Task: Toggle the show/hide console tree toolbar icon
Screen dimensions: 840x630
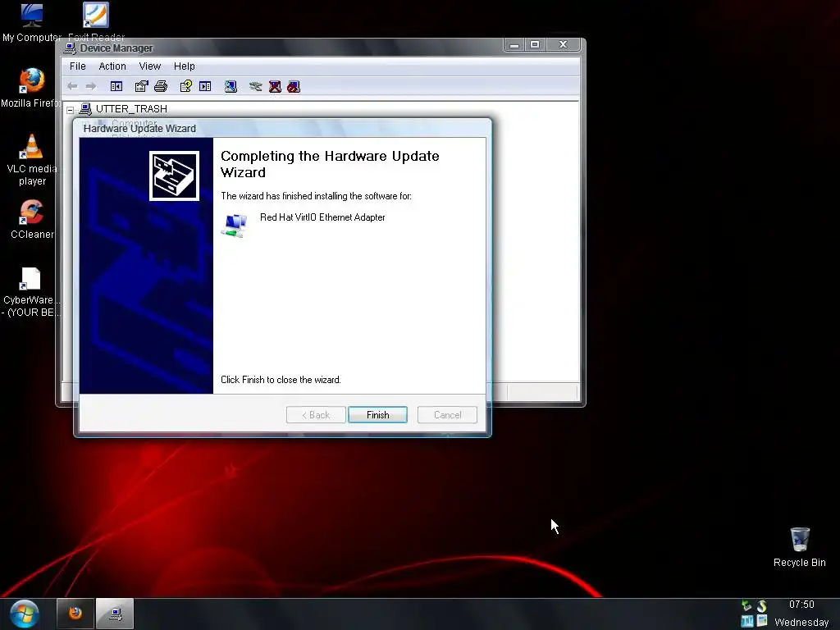Action: (116, 86)
